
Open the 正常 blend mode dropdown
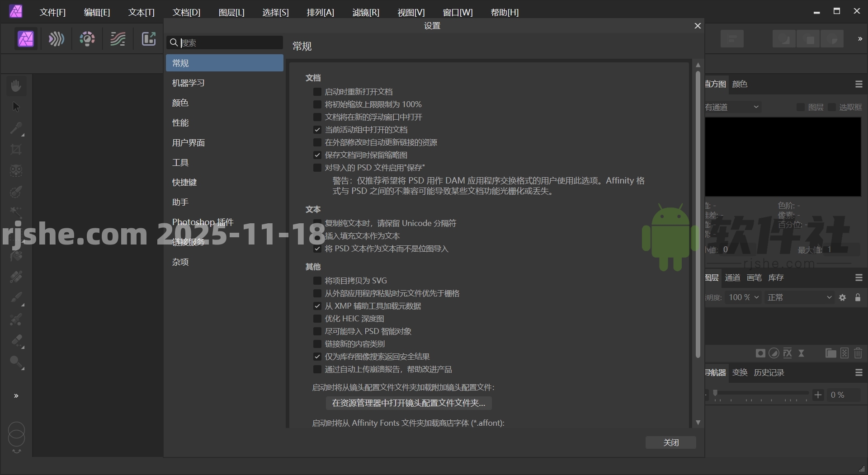coord(799,297)
